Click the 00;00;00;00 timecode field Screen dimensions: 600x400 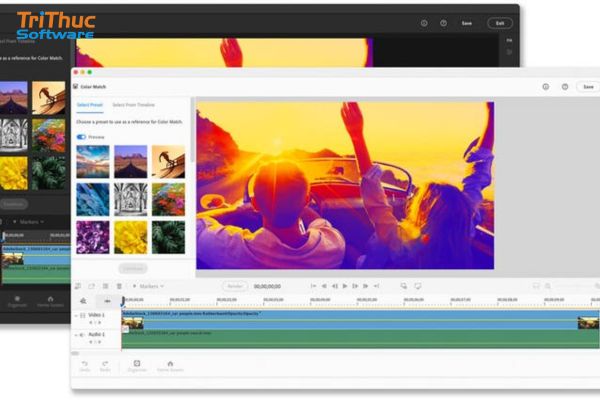pyautogui.click(x=267, y=286)
